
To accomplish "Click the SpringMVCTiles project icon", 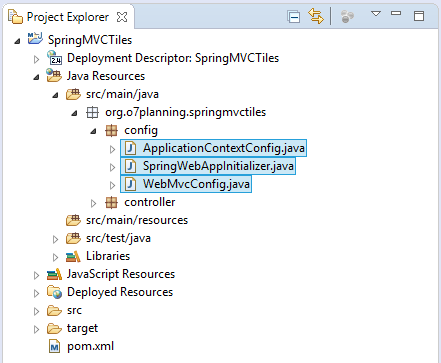I will 35,39.
